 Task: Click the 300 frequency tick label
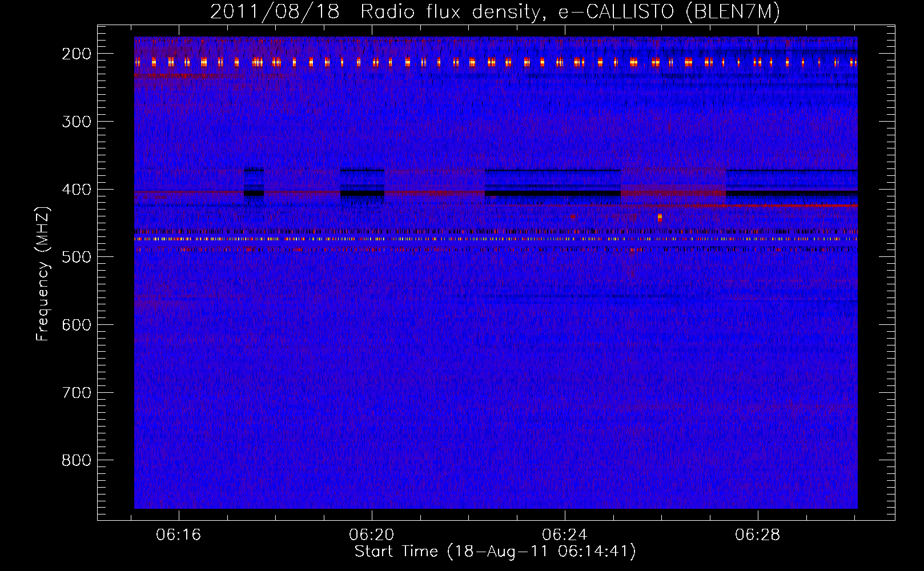tap(77, 122)
